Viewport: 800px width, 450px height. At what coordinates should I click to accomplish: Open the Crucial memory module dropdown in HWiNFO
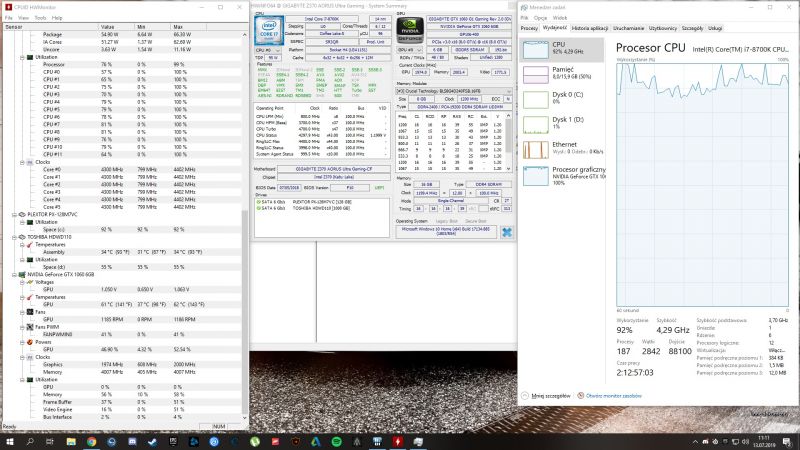[x=454, y=91]
